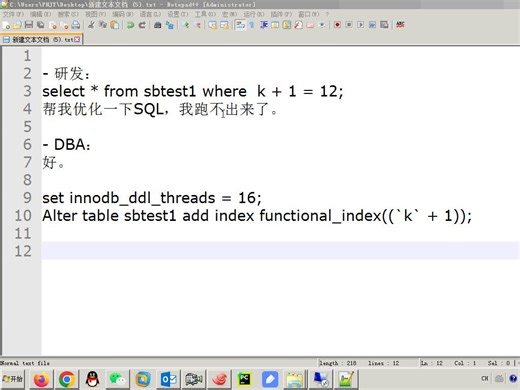The width and height of the screenshot is (520, 390).
Task: Toggle Show all characters icon
Action: pyautogui.click(x=252, y=25)
